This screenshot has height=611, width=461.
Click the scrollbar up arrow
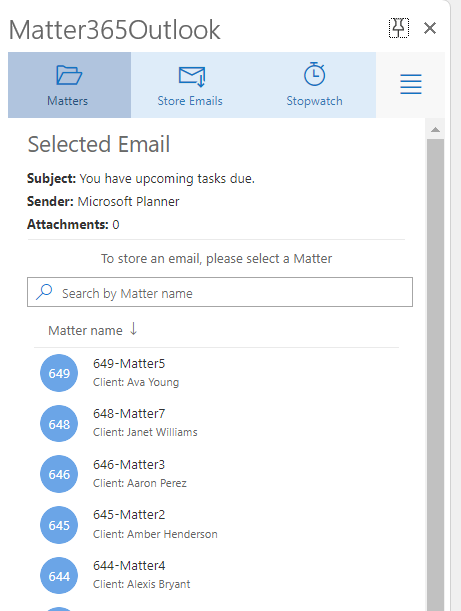435,130
